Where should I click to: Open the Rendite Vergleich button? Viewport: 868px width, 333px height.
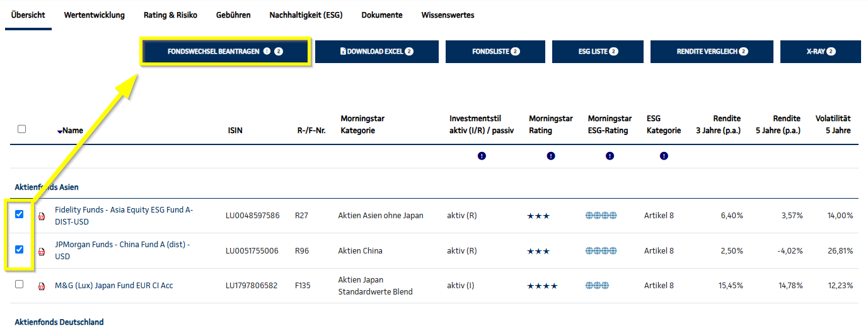(x=712, y=52)
